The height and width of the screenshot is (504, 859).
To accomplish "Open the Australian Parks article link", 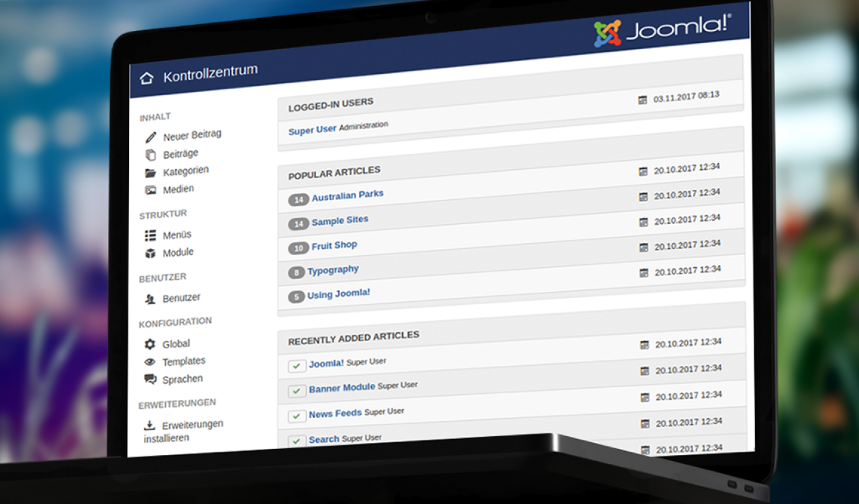I will click(347, 196).
